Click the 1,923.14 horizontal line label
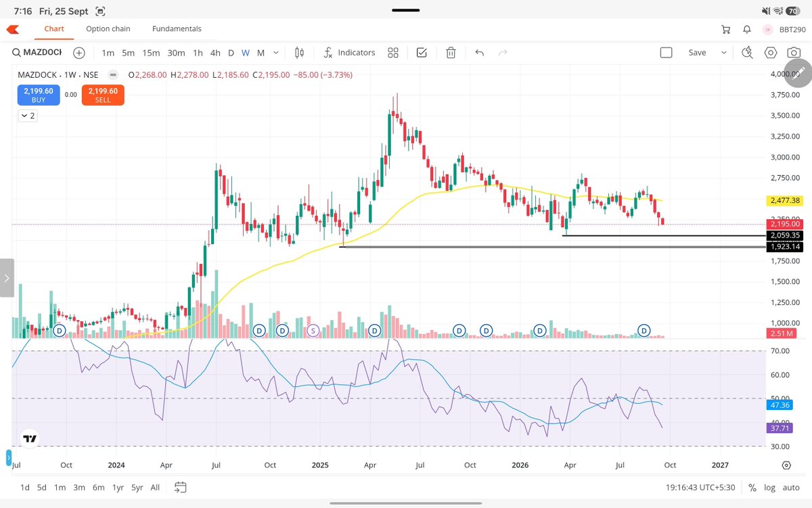This screenshot has width=812, height=508. (x=785, y=247)
